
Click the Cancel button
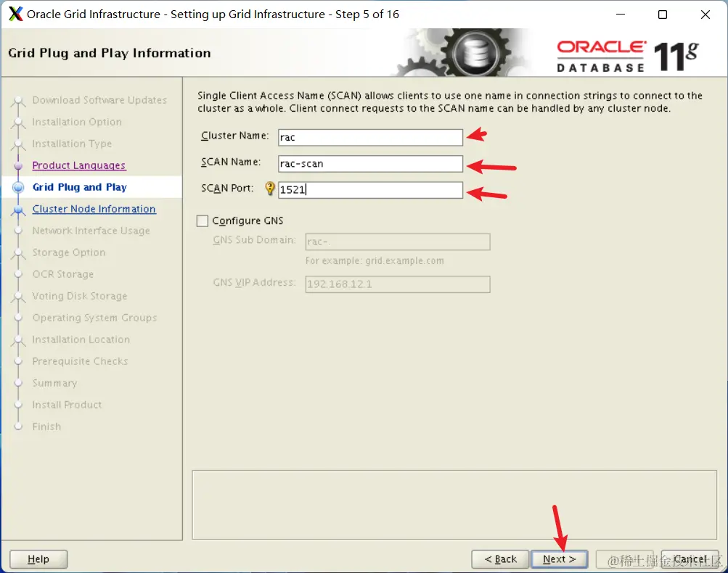pyautogui.click(x=690, y=559)
